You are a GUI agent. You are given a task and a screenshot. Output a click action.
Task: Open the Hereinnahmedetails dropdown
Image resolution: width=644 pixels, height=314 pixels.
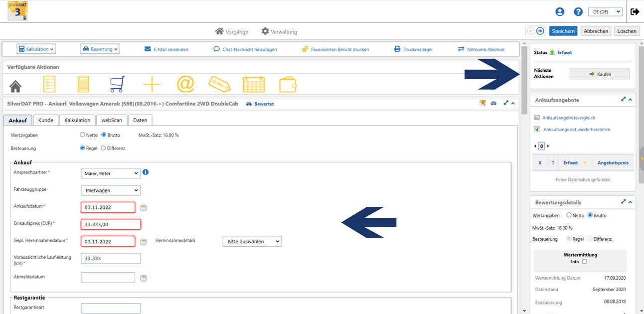click(x=252, y=241)
